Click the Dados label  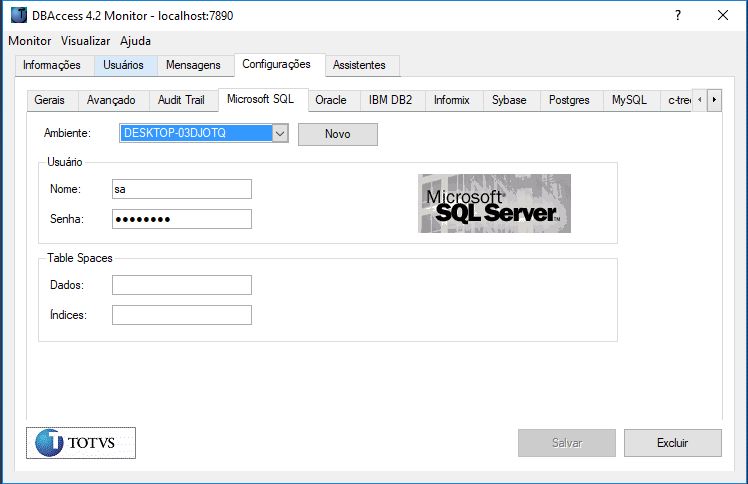coord(67,285)
